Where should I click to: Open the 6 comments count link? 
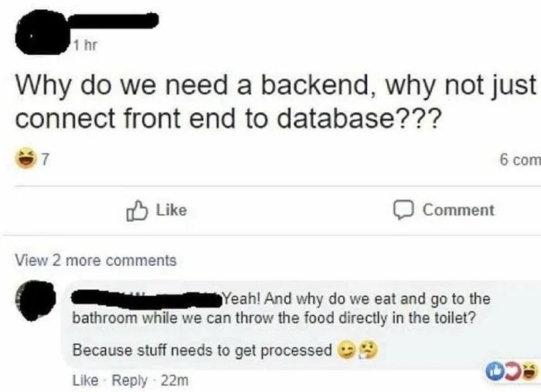[520, 160]
